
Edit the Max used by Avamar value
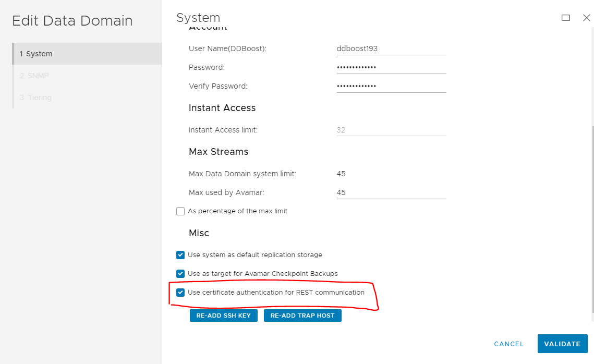point(391,192)
